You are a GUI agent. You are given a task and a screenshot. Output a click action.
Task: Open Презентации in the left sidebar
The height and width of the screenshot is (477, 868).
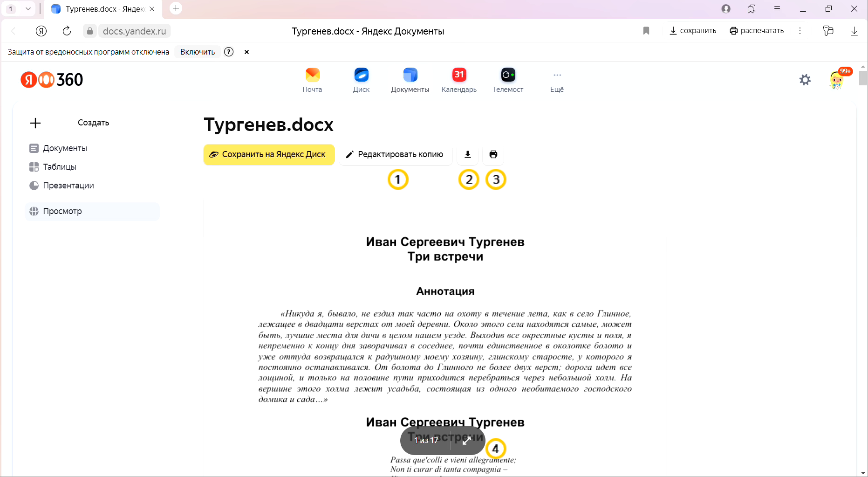(x=68, y=186)
